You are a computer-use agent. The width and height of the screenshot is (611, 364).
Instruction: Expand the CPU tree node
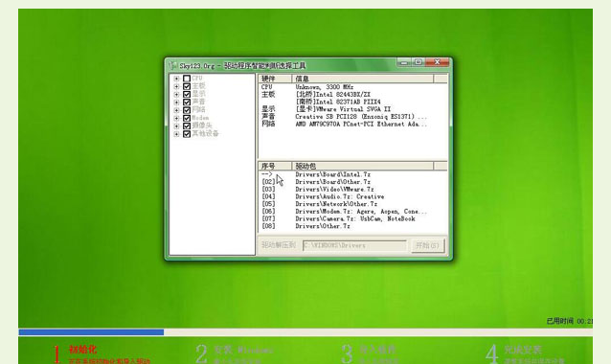(176, 79)
